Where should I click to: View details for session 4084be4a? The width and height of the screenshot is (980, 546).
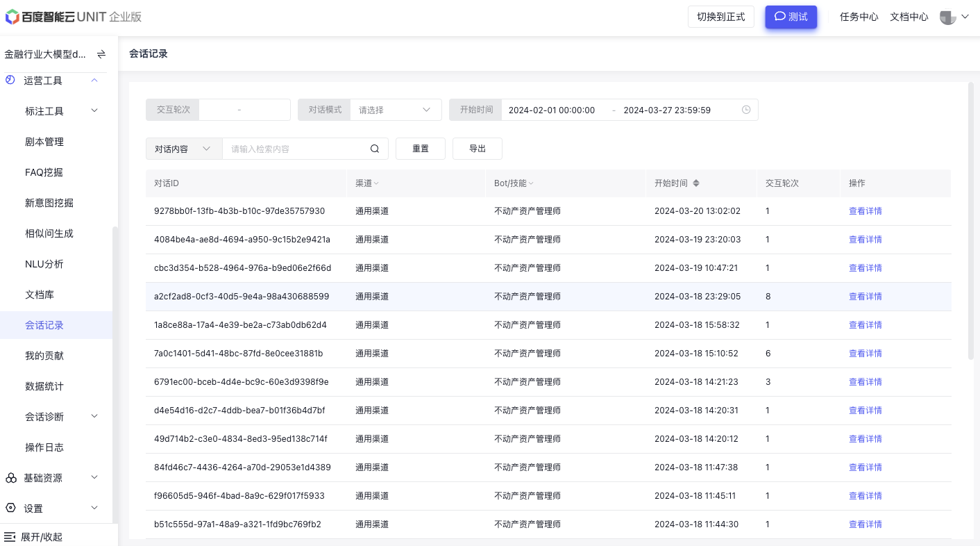point(865,240)
